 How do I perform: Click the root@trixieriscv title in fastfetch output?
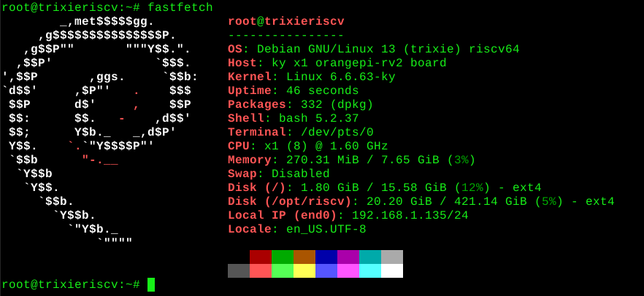coord(285,21)
